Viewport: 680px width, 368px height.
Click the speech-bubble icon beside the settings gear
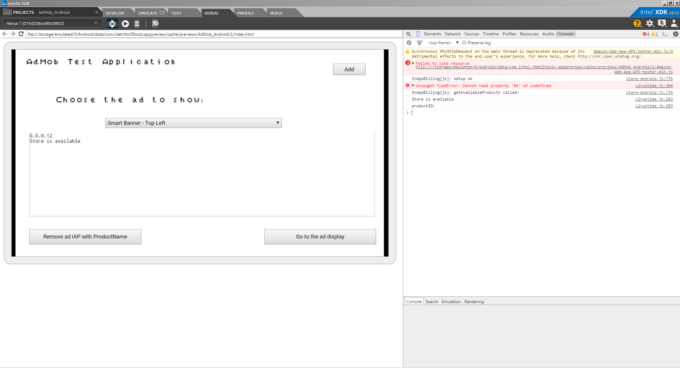662,23
